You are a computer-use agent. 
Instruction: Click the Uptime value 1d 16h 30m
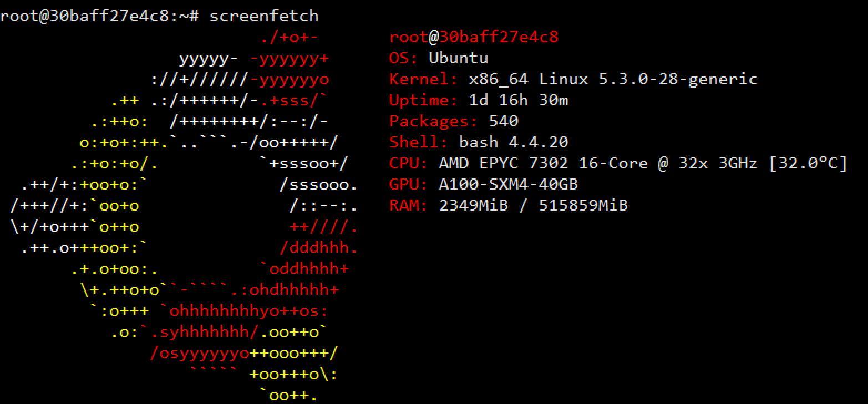pyautogui.click(x=519, y=100)
